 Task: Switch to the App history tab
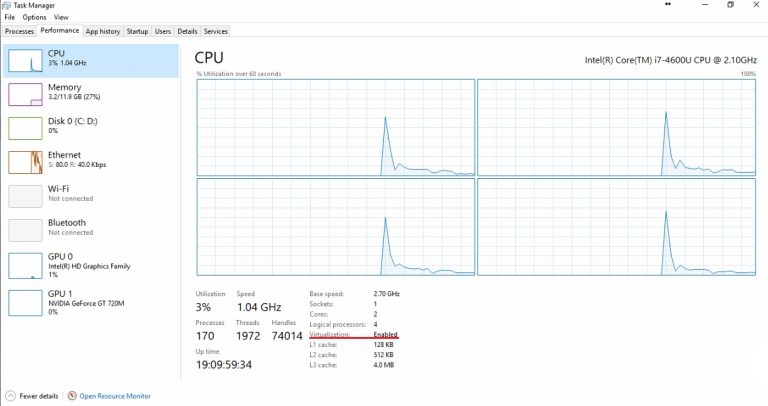pos(103,31)
